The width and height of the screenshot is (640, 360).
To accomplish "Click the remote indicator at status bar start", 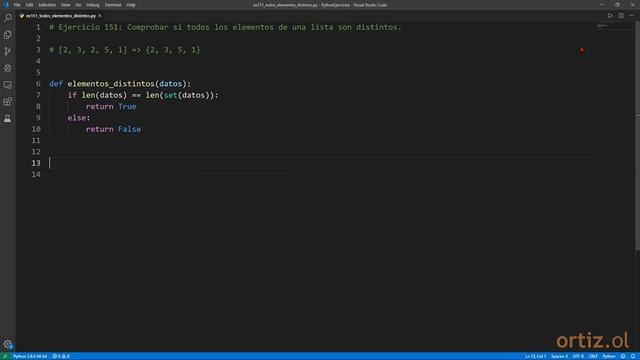I will click(5, 356).
